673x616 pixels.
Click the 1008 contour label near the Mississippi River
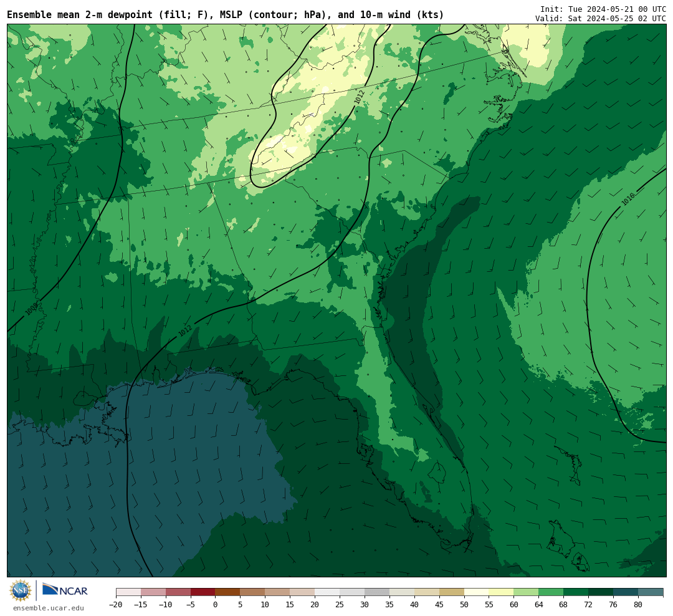31,309
